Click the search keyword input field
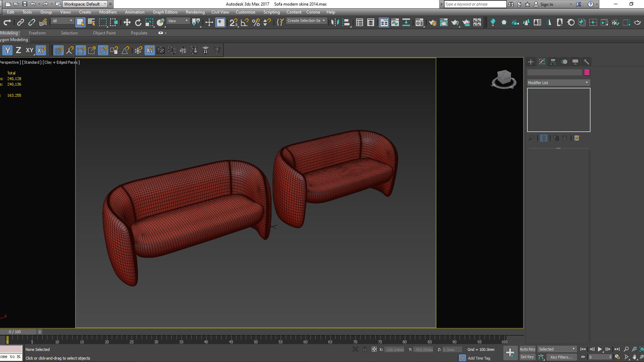The width and height of the screenshot is (644, 362). [475, 4]
